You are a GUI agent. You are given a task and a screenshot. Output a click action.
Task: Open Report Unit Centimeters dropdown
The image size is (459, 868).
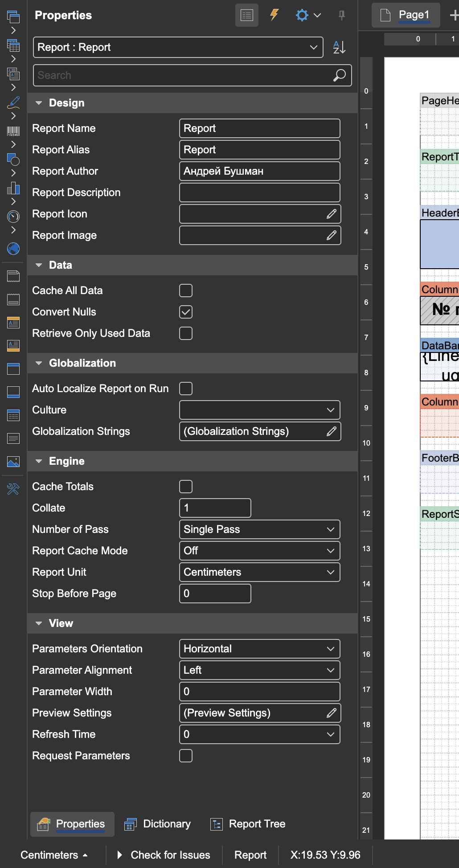coord(260,572)
